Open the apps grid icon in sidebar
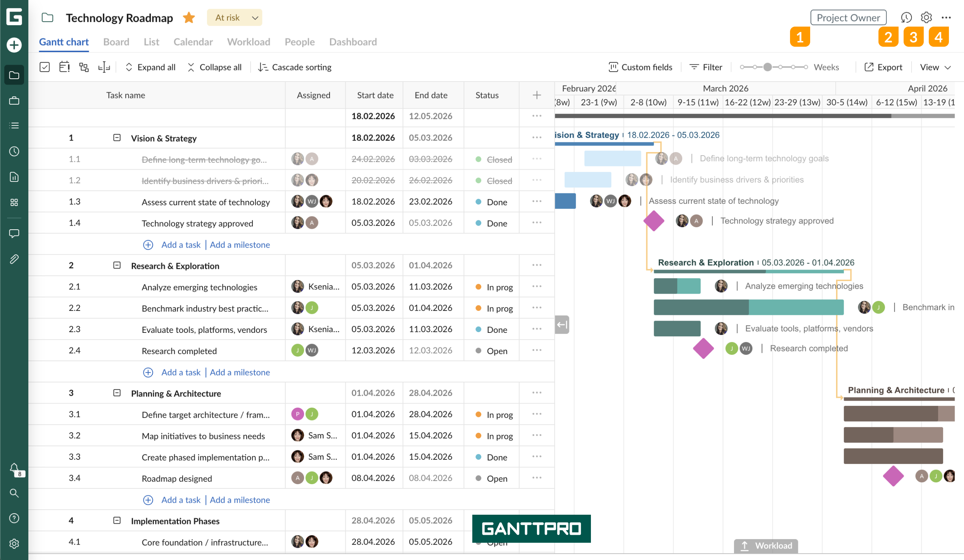 point(14,202)
